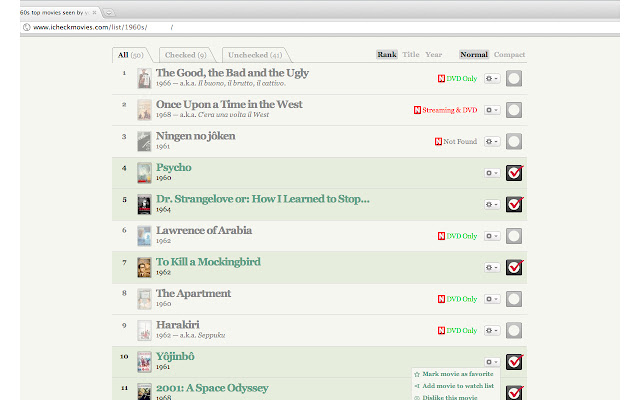Uncheck Psycho as seen
640x400 pixels.
click(514, 173)
